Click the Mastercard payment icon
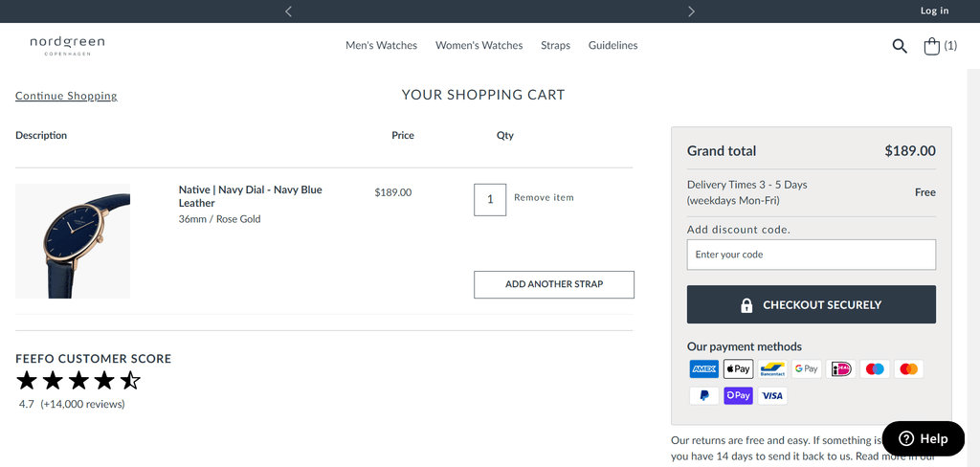 click(x=909, y=369)
